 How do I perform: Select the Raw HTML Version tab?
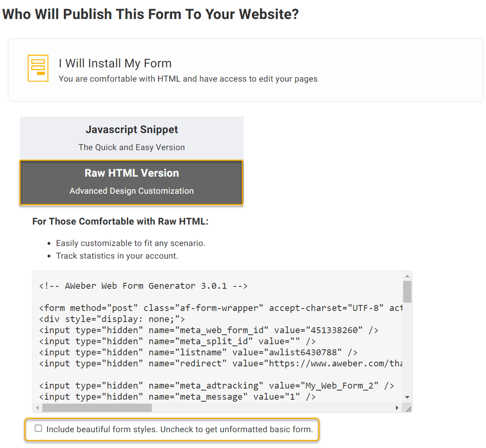(x=132, y=173)
